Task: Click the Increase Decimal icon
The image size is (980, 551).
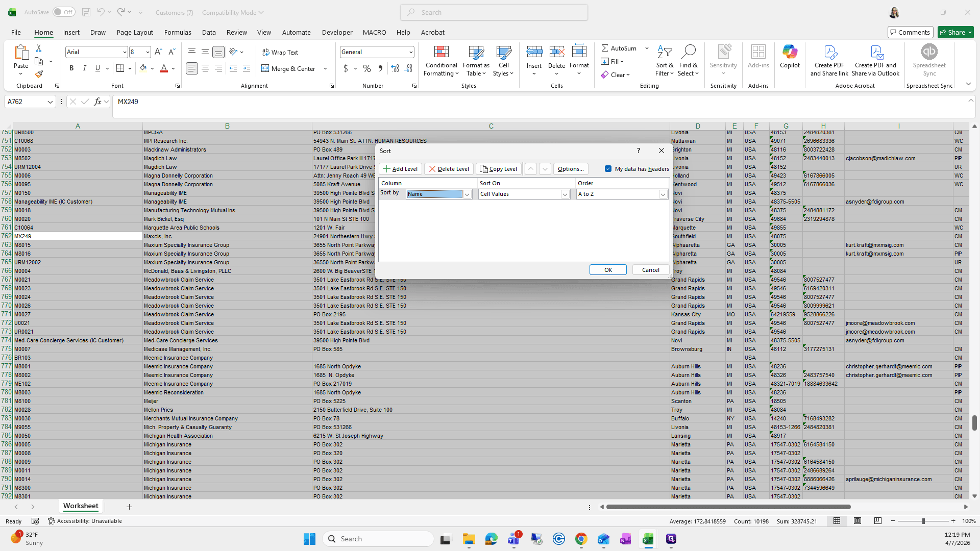Action: (395, 68)
